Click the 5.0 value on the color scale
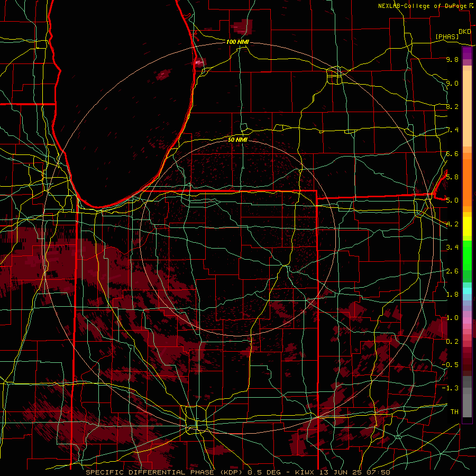The image size is (476, 476). pos(452,200)
